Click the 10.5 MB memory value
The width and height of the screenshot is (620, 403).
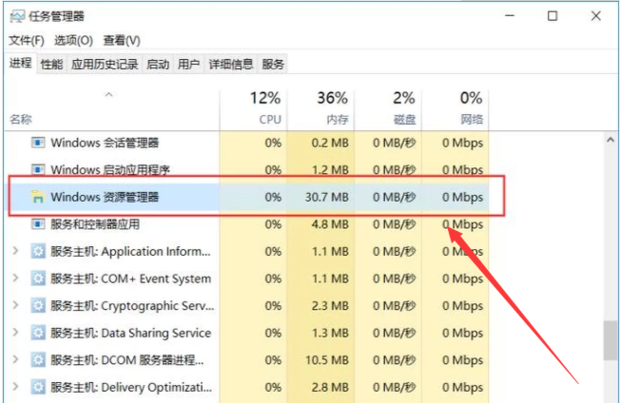[327, 360]
